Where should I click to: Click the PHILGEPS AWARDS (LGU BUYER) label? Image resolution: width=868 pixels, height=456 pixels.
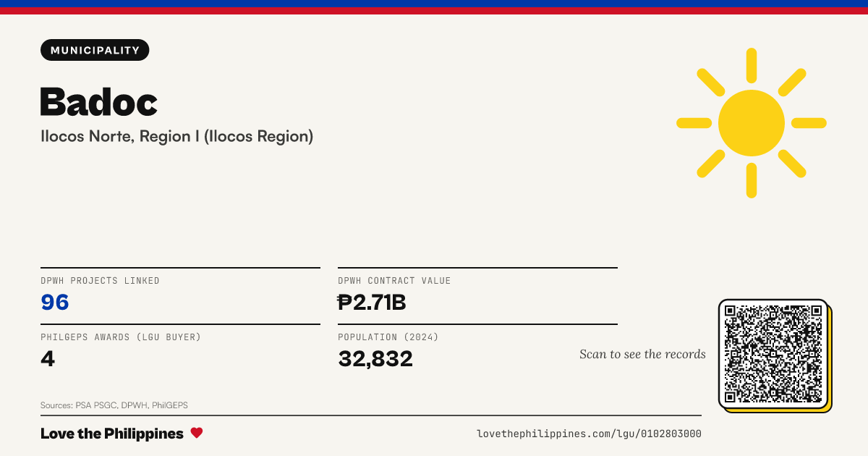pos(121,337)
